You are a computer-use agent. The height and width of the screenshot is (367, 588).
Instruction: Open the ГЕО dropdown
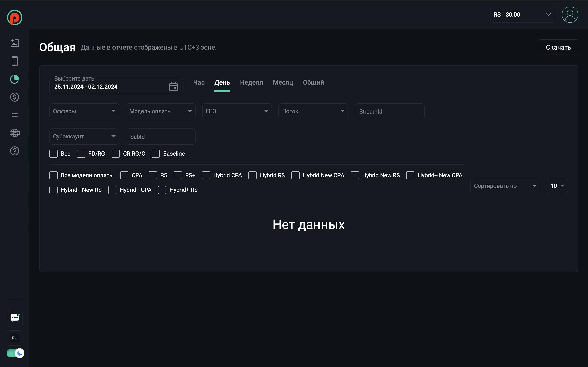(237, 111)
